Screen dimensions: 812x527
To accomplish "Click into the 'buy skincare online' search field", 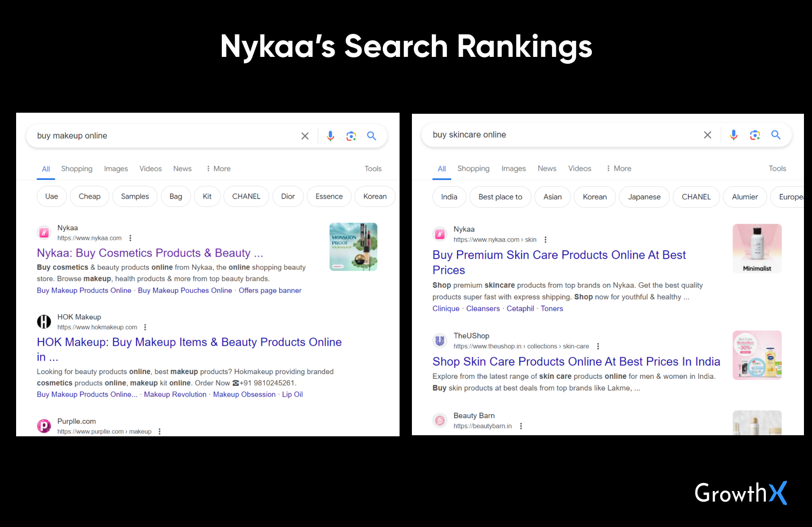I will 559,135.
